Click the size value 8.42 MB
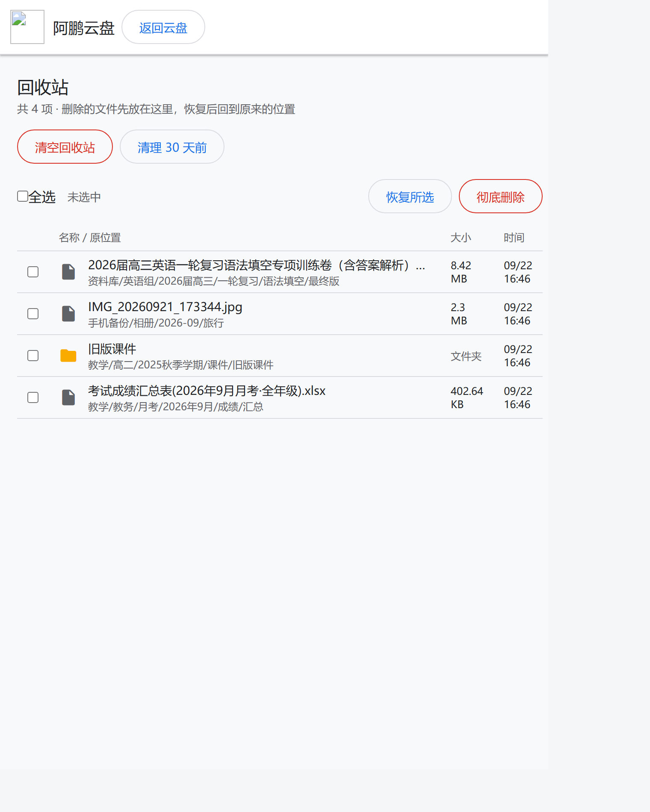Image resolution: width=650 pixels, height=812 pixels. tap(461, 272)
